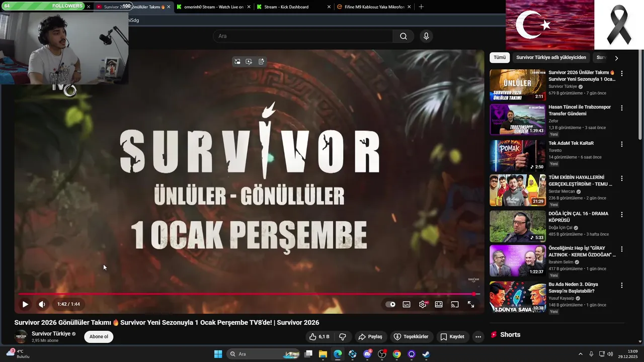Open menu for DOĞA İÇİN ÇAL 16
Screen dimensions: 644x362
click(x=622, y=215)
